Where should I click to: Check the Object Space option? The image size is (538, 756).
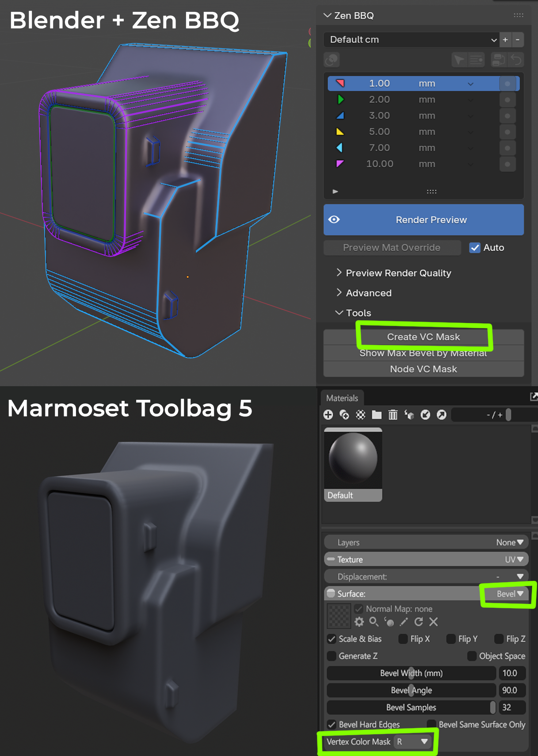472,656
